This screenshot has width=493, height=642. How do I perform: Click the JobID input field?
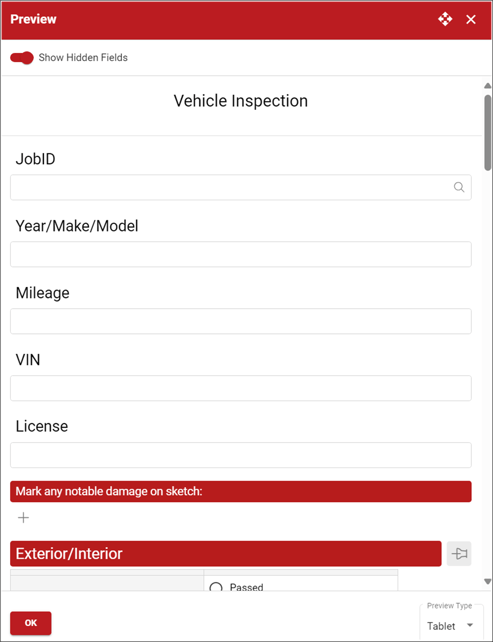click(x=241, y=188)
